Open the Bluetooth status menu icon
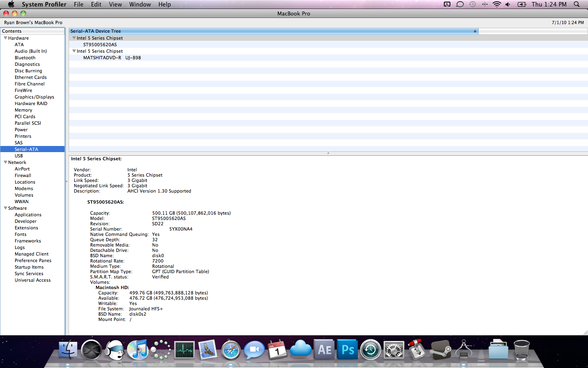Screen dimensions: 588x368 (485, 4)
